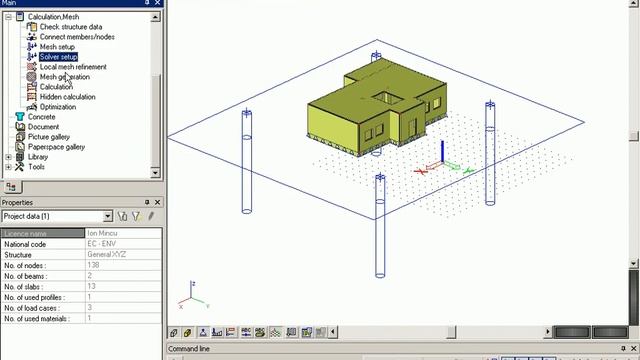Click the Licence name property row
Screen dimensions: 640x360
coord(82,233)
